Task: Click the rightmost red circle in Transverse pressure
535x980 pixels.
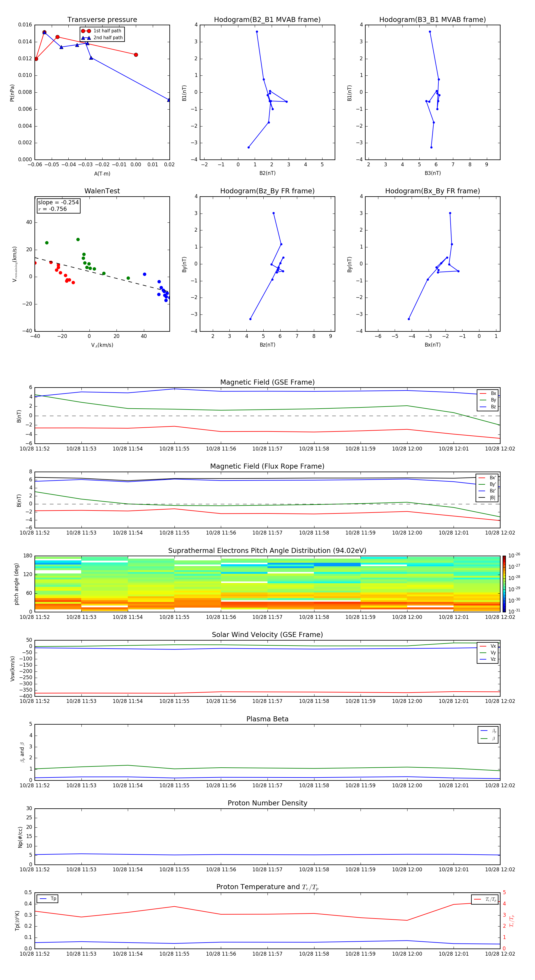Action: tap(136, 55)
